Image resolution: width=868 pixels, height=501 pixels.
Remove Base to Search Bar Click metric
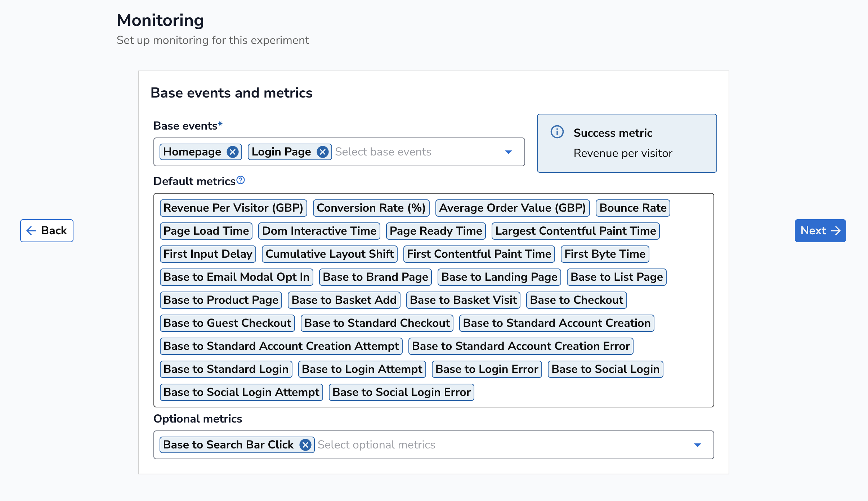[305, 445]
